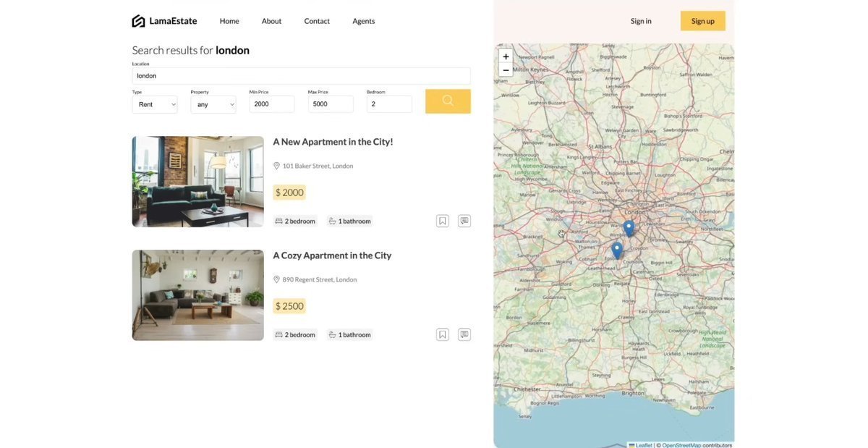The height and width of the screenshot is (448, 868).
Task: Open the dark sofa apartment photo
Action: pyautogui.click(x=197, y=182)
